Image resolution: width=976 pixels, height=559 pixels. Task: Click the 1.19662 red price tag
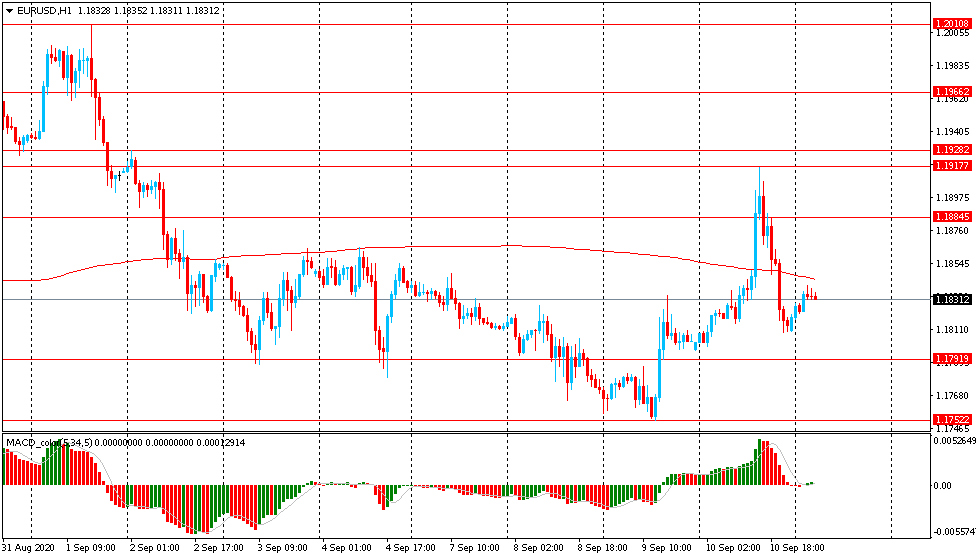tap(951, 91)
